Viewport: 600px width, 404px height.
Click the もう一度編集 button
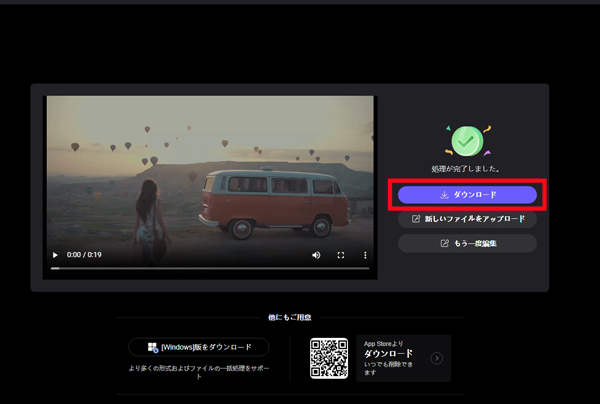click(467, 244)
